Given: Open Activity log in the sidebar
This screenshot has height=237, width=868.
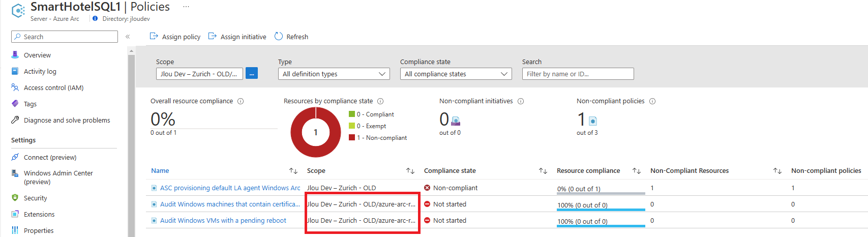Looking at the screenshot, I should [x=40, y=72].
